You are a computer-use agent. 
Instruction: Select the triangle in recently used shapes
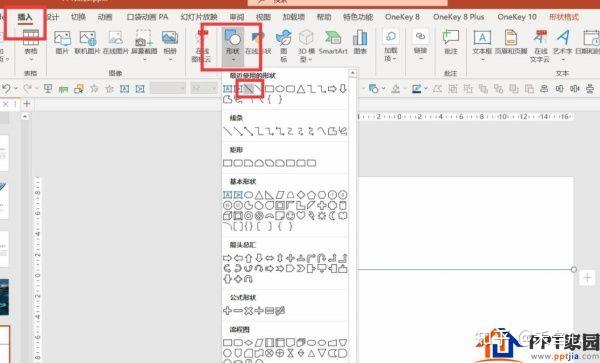click(301, 89)
